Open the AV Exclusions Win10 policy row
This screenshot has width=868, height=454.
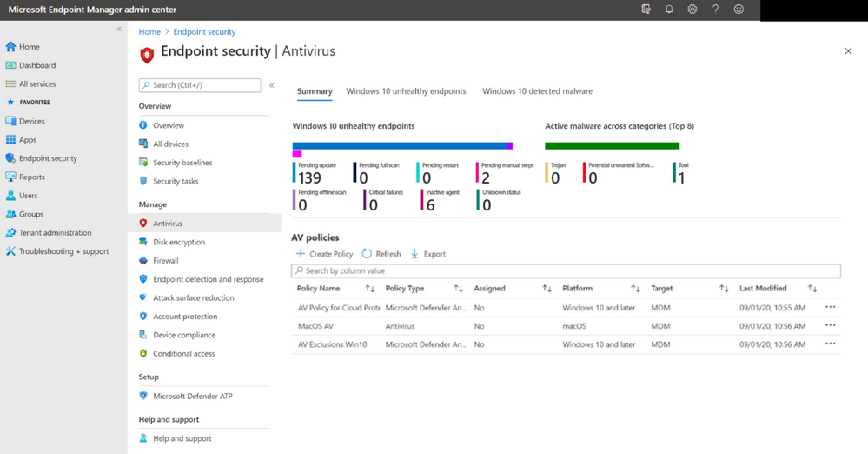tap(566, 344)
